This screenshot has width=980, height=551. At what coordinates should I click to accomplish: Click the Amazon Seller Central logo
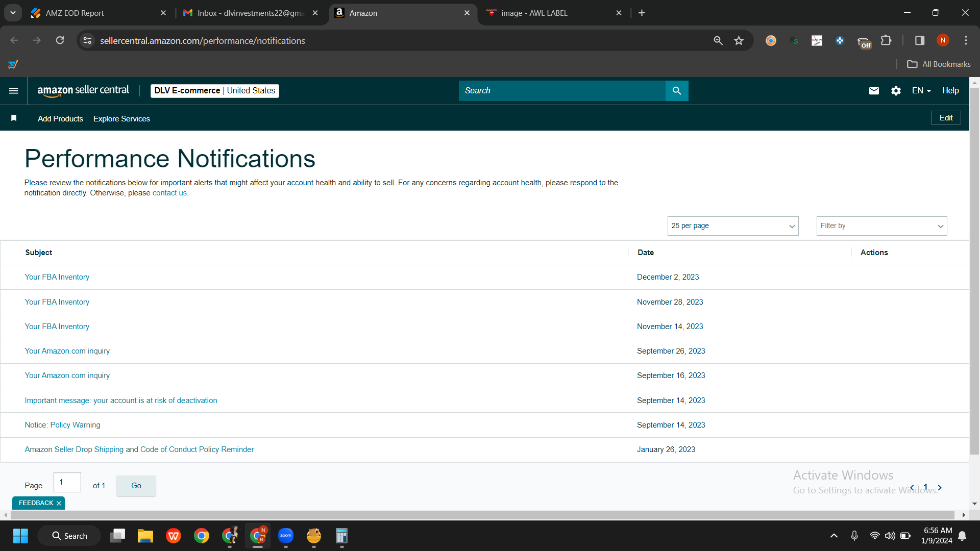[x=83, y=91]
